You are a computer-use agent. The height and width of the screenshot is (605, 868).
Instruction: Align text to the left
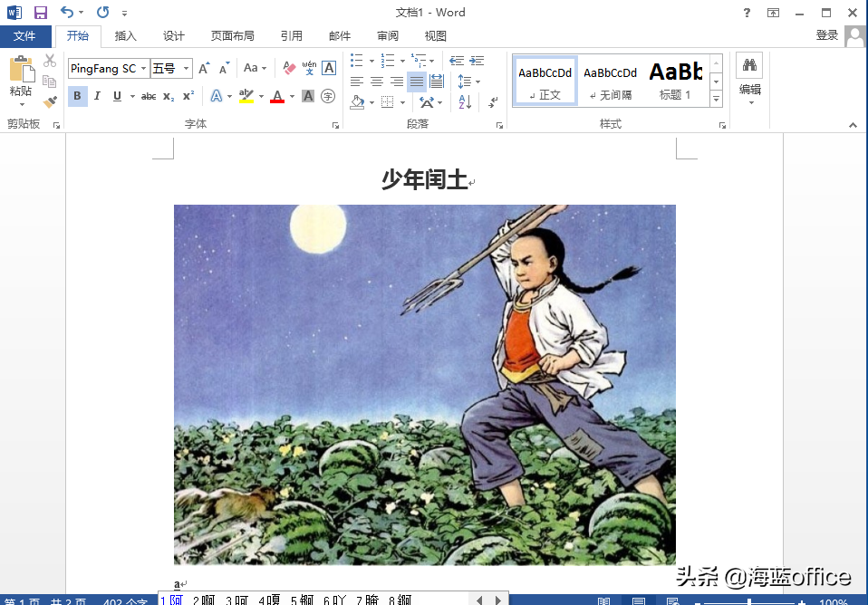357,82
